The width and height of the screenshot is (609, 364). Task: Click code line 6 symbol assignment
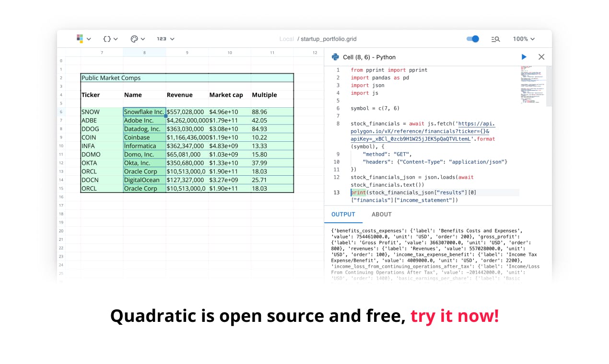(x=375, y=108)
